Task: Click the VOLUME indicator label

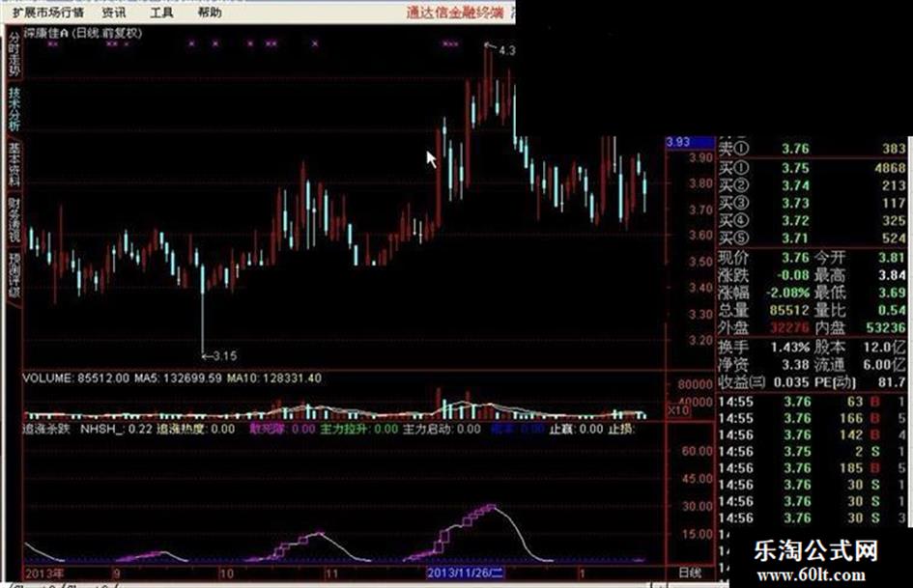Action: coord(75,378)
